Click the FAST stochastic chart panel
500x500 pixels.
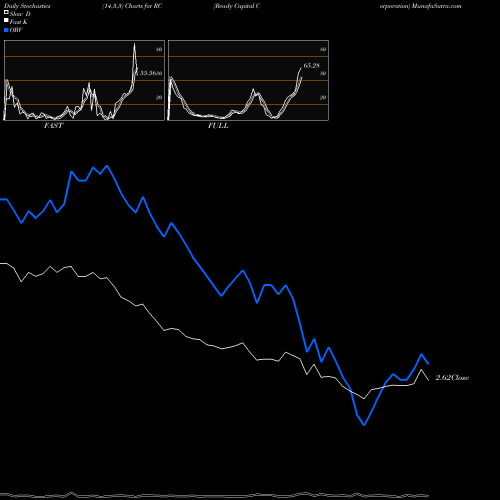(x=84, y=80)
